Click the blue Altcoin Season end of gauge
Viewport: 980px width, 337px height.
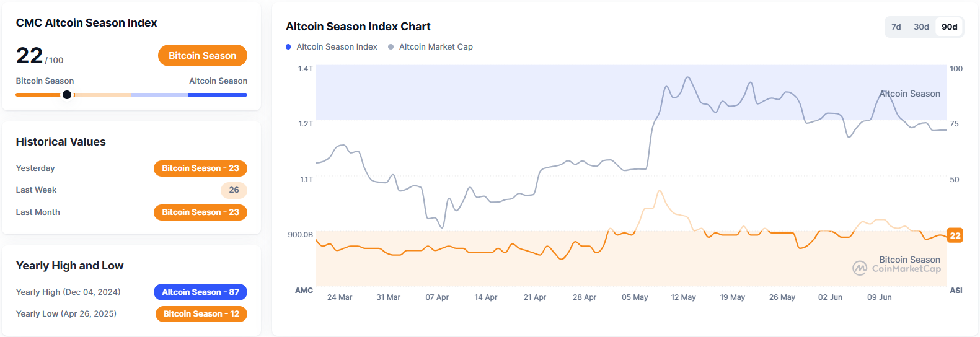click(218, 95)
